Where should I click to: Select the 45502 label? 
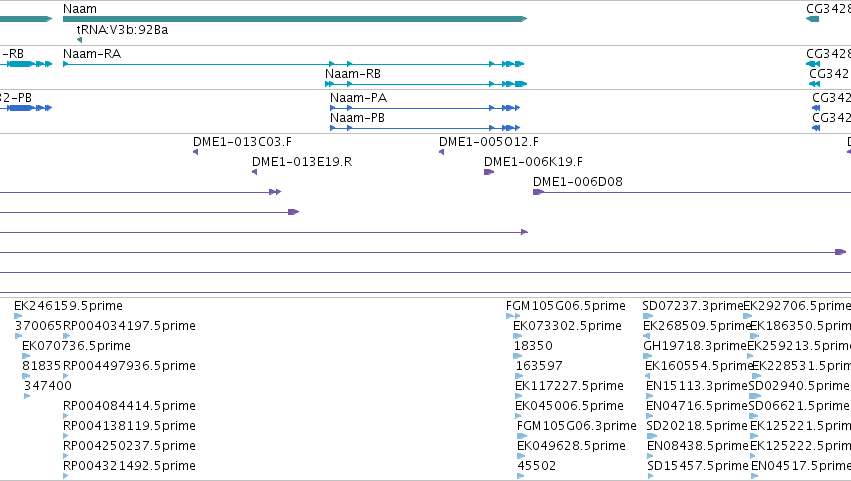point(536,466)
